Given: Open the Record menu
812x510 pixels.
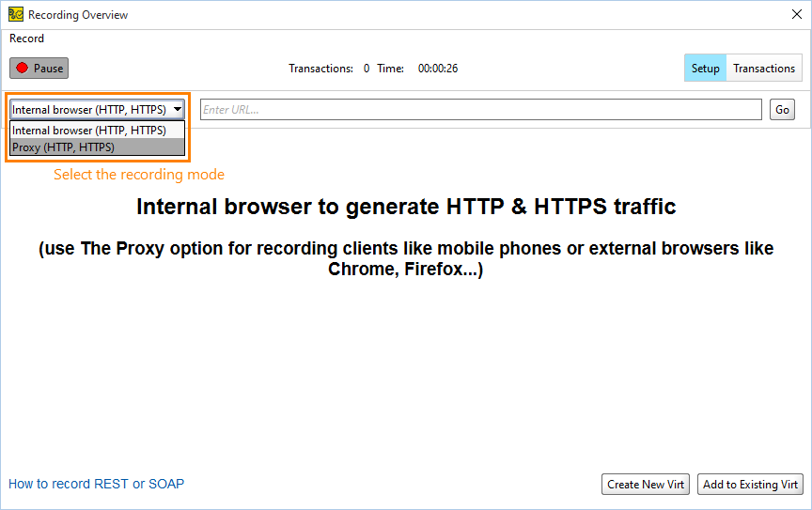Looking at the screenshot, I should tap(26, 39).
